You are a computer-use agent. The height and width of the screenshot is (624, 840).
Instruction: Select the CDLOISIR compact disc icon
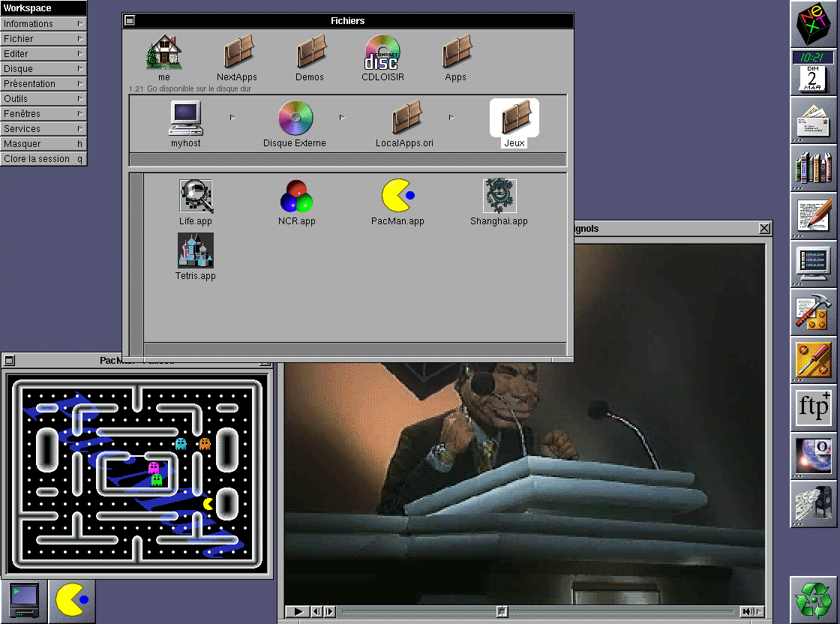tap(382, 52)
